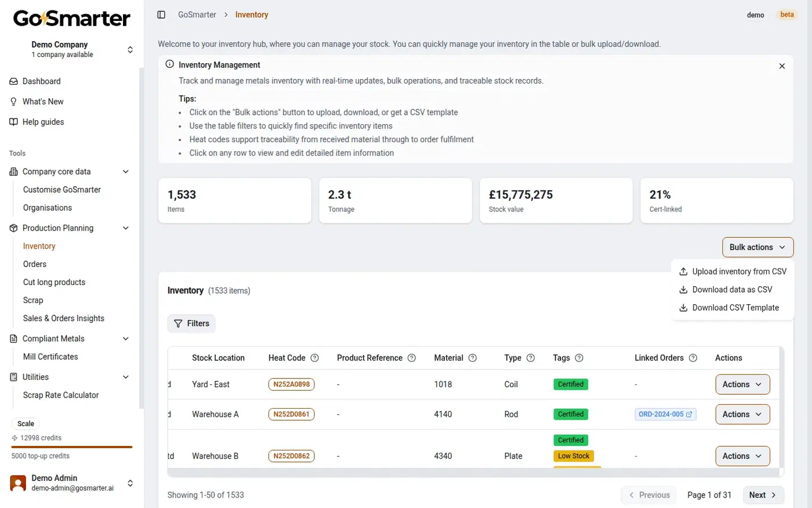Collapse the Company core data section

[126, 172]
